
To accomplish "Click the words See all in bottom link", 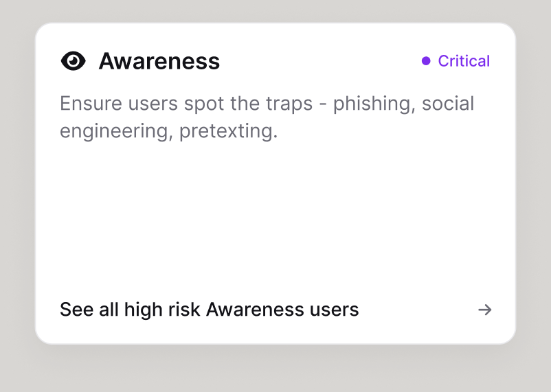I will 89,310.
